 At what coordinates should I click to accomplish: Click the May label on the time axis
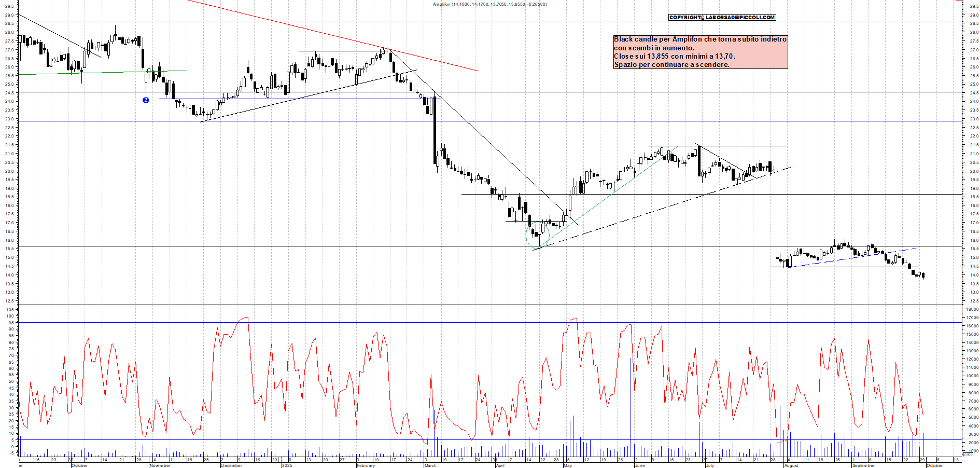pyautogui.click(x=568, y=465)
